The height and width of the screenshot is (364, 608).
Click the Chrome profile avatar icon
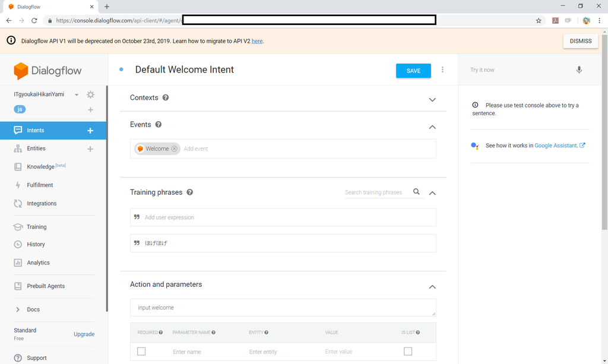[x=586, y=21]
